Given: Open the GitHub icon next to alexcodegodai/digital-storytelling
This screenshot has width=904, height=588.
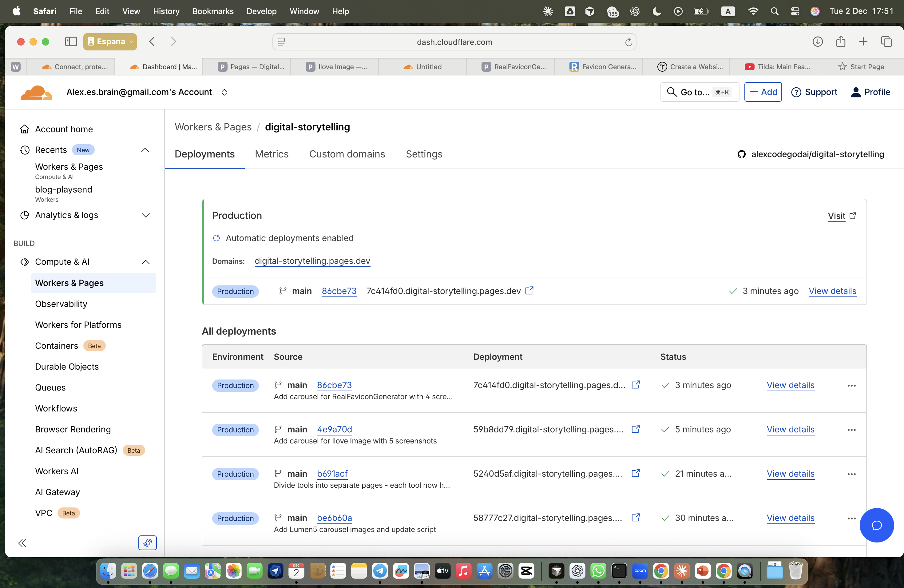Looking at the screenshot, I should pyautogui.click(x=741, y=154).
